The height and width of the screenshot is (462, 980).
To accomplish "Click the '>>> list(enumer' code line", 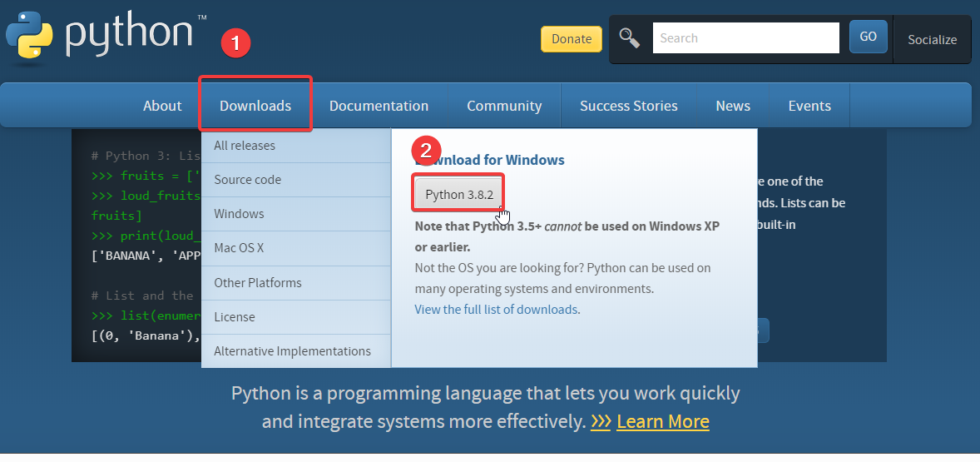I will click(x=145, y=315).
